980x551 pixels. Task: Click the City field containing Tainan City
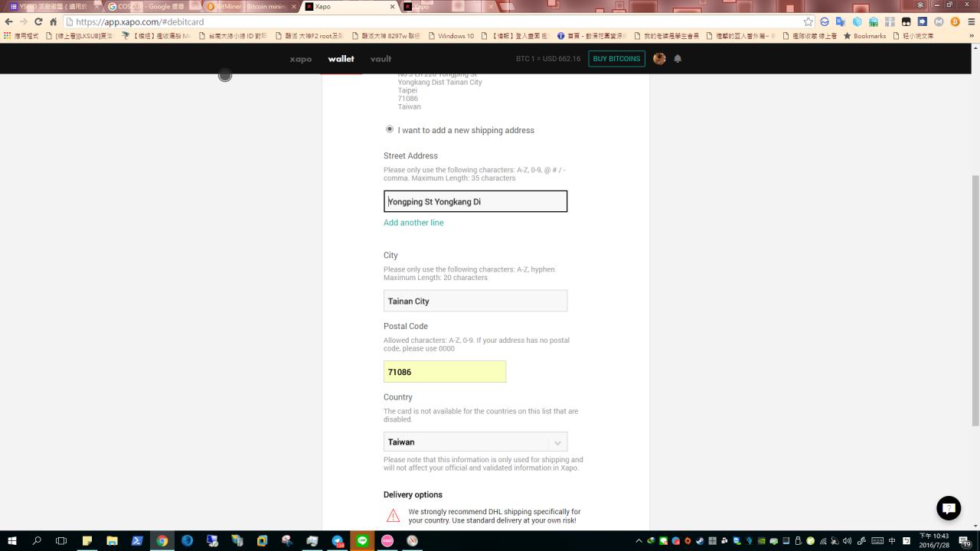tap(475, 301)
